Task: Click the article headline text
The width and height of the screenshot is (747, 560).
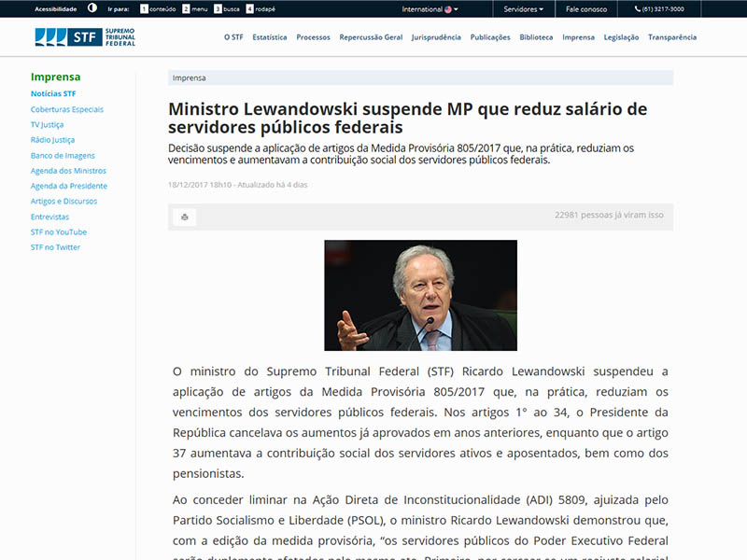Action: point(408,118)
